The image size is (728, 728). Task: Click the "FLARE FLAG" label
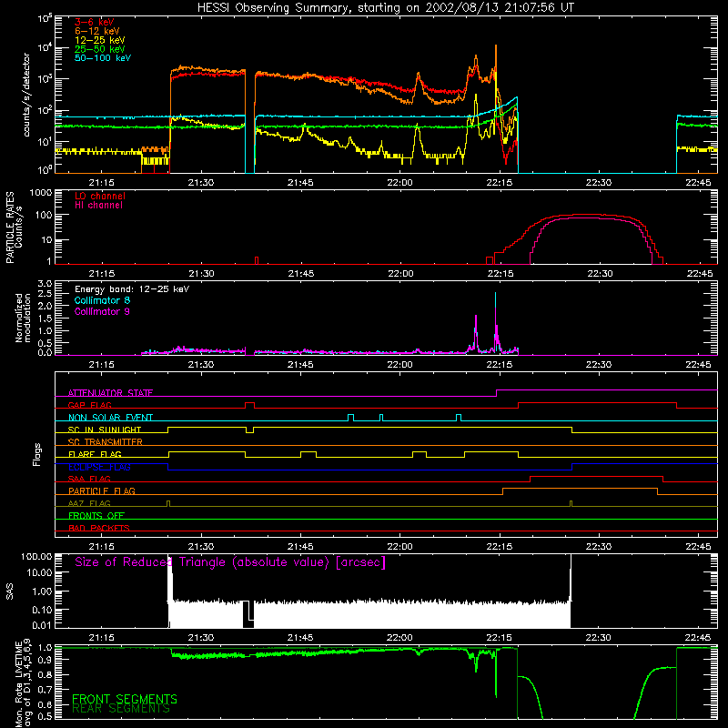[95, 454]
